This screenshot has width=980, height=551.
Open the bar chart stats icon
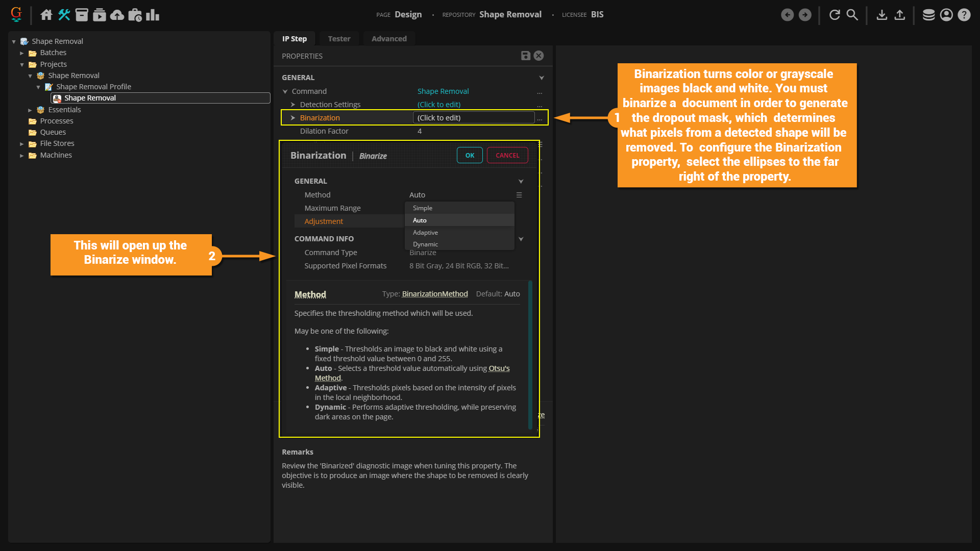(x=153, y=15)
